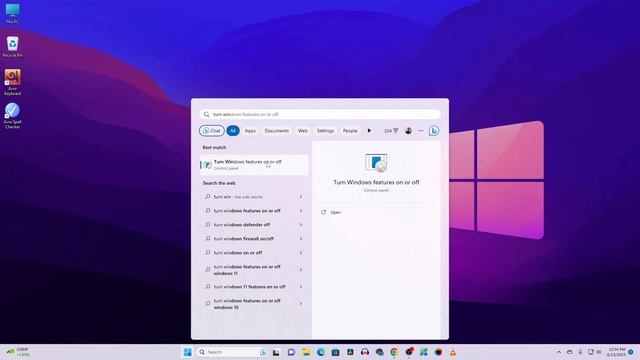Open the Avro Spell Checker desktop shortcut
Image resolution: width=640 pixels, height=360 pixels.
point(12,116)
